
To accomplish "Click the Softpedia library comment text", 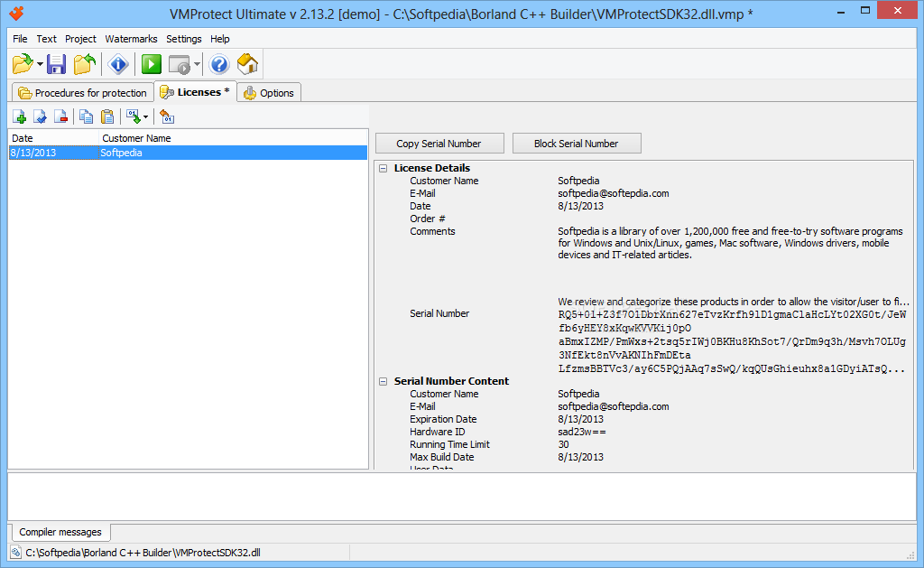I will pos(731,243).
